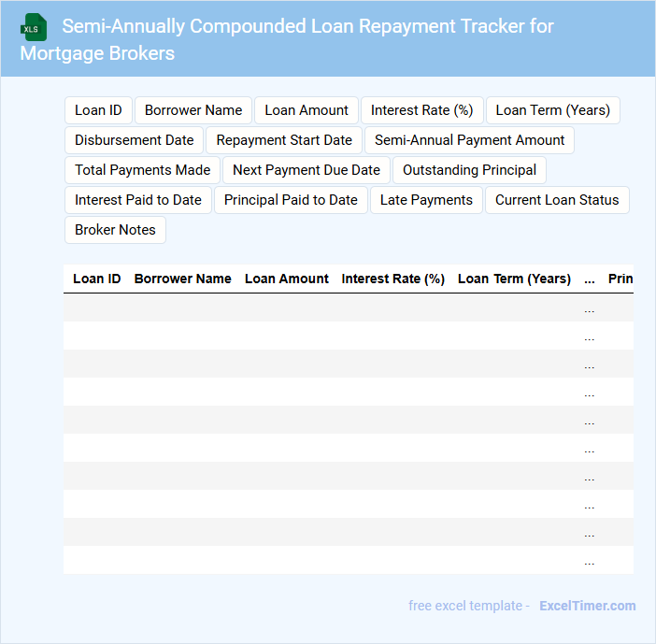
Task: Click the Total Payments Made tag
Action: [x=142, y=170]
